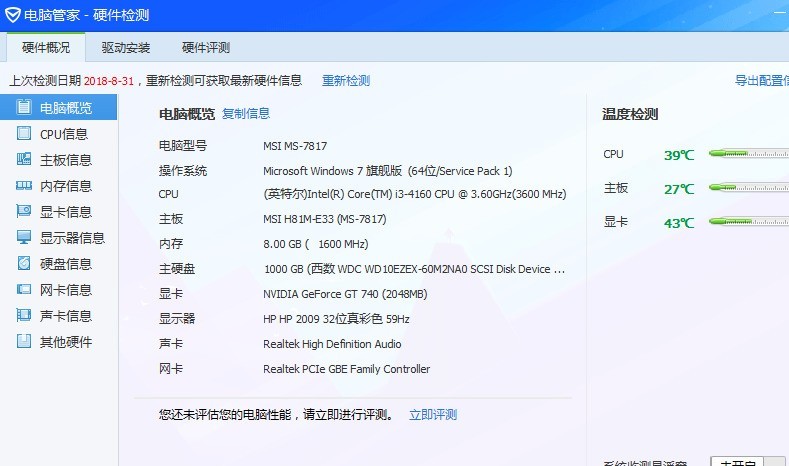Click the CPU temperature bar

pyautogui.click(x=748, y=154)
